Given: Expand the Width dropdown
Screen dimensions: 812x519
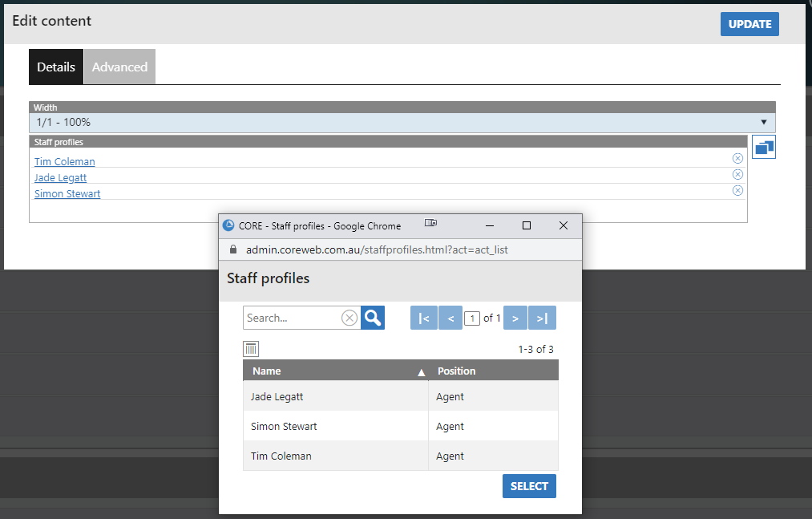Looking at the screenshot, I should [x=402, y=123].
